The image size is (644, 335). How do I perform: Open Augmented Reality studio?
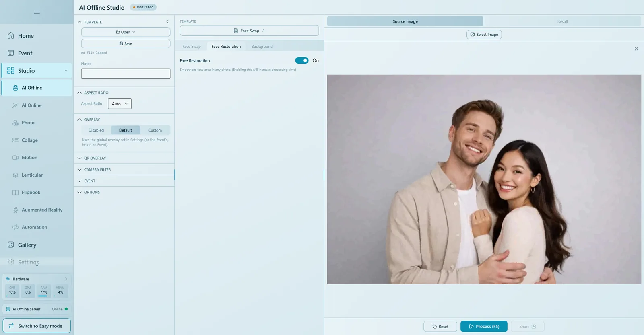tap(37, 210)
